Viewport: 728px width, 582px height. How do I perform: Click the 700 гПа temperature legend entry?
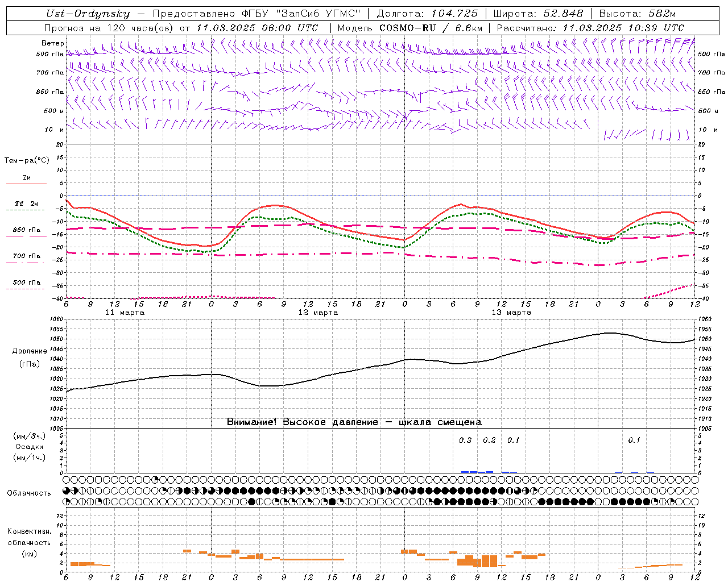27,256
